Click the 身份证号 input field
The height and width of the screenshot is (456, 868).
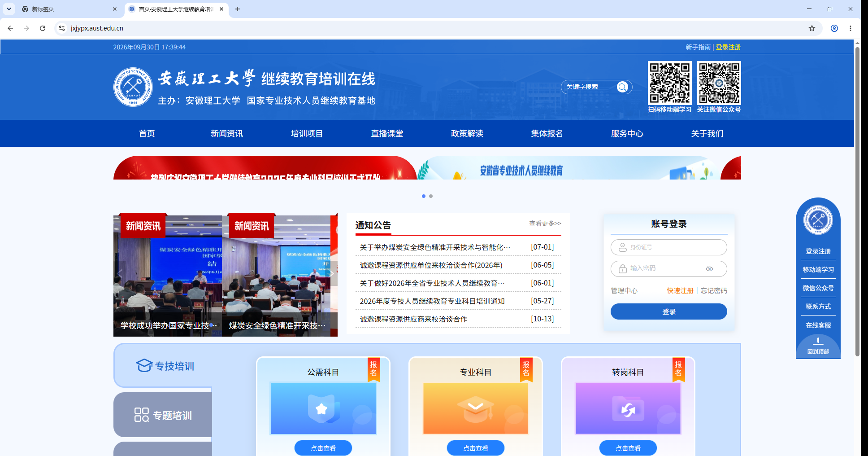tap(669, 247)
